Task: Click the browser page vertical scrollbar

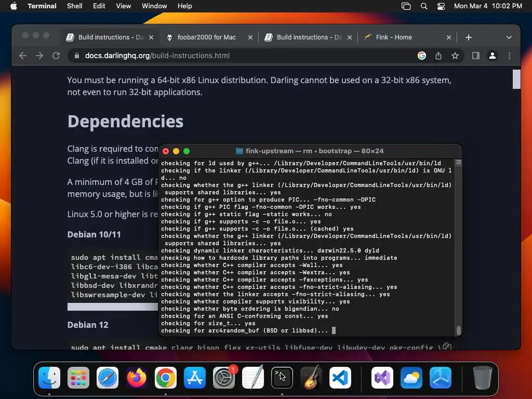Action: [516, 79]
